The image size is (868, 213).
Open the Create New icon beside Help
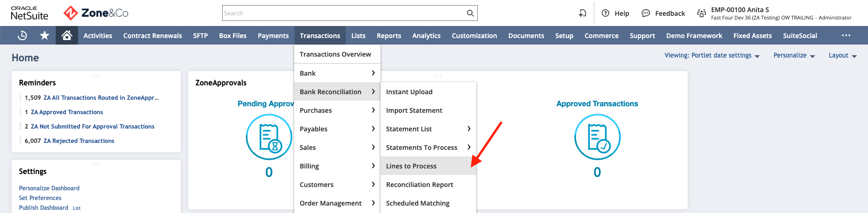(x=582, y=13)
